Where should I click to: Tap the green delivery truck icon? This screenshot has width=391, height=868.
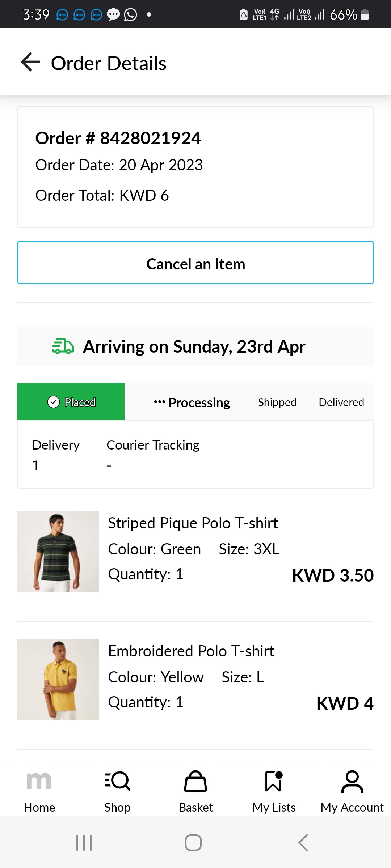63,346
